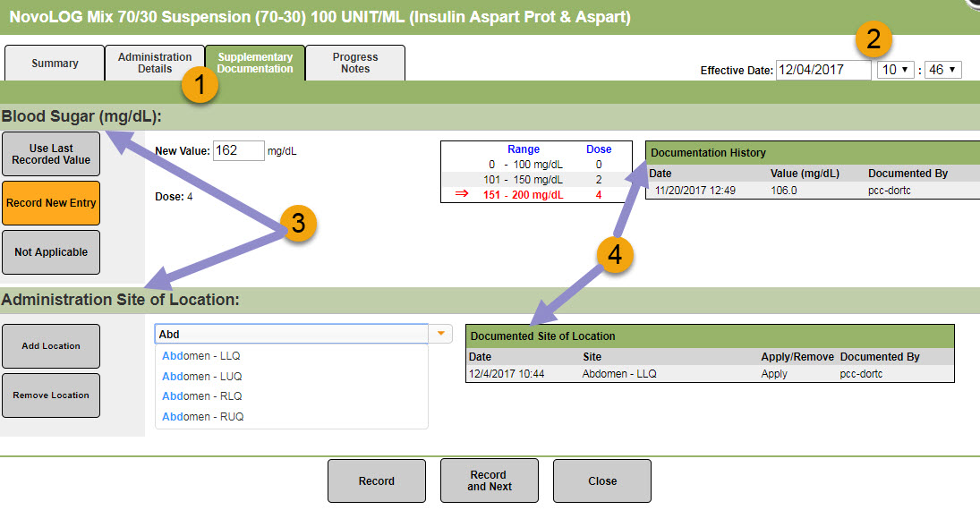Click the 106.0 value in Documentation History
This screenshot has width=980, height=510.
click(x=784, y=191)
